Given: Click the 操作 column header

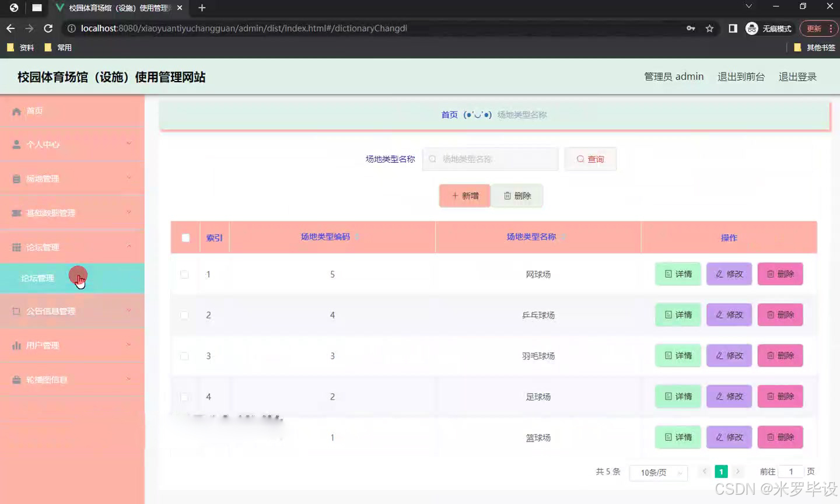Looking at the screenshot, I should [x=729, y=238].
